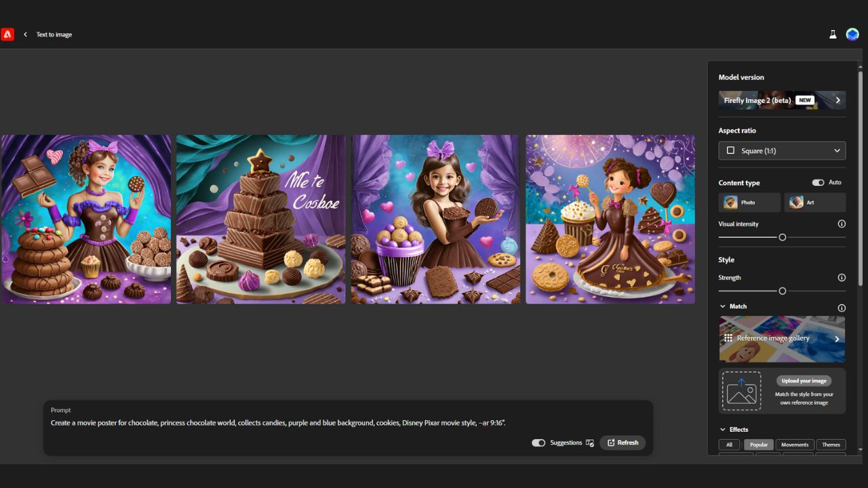This screenshot has height=488, width=868.
Task: Click the Style Strength info icon
Action: 842,277
